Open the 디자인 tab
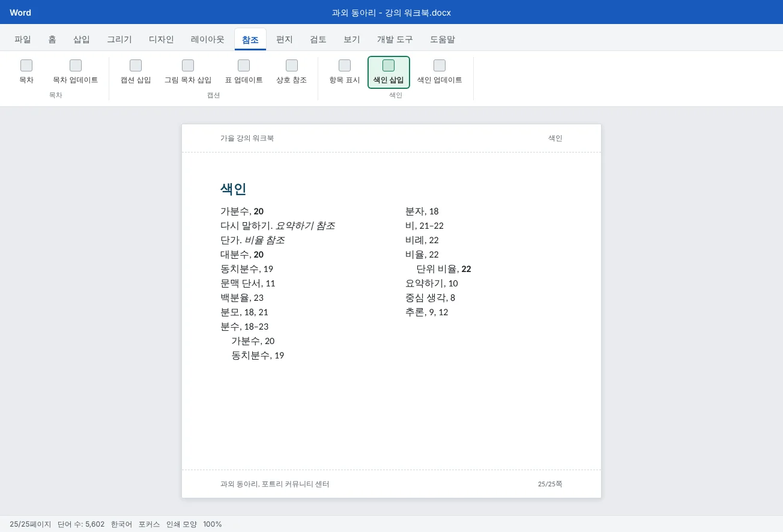783x532 pixels. click(162, 40)
